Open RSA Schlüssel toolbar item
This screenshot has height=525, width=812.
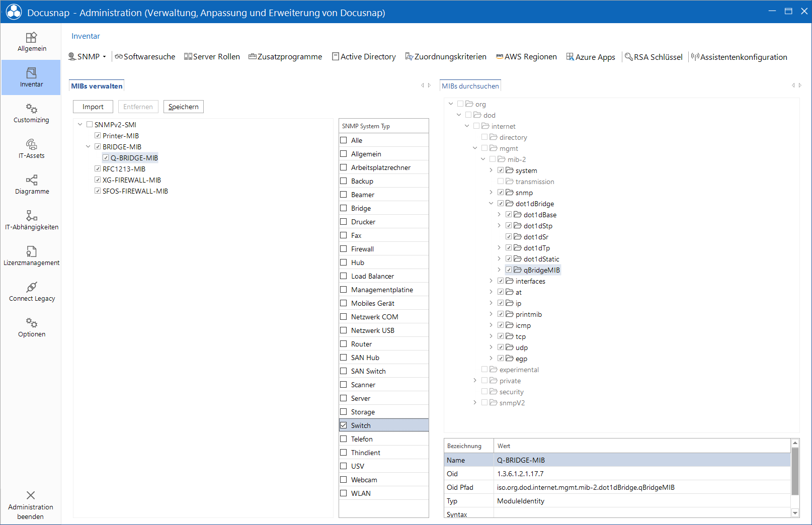[654, 57]
